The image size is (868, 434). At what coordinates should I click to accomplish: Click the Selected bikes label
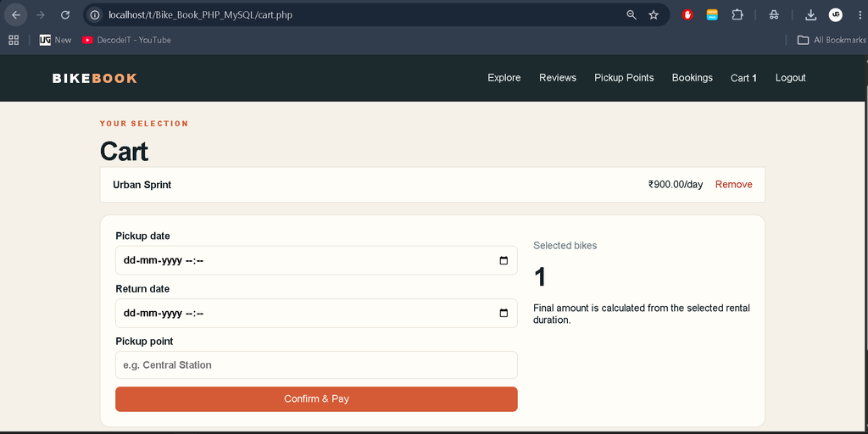[565, 246]
